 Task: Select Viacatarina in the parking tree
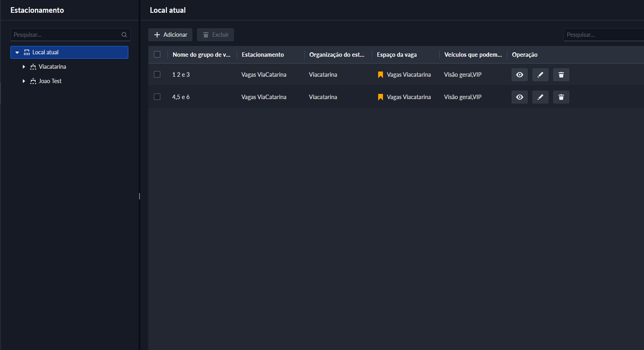tap(52, 67)
